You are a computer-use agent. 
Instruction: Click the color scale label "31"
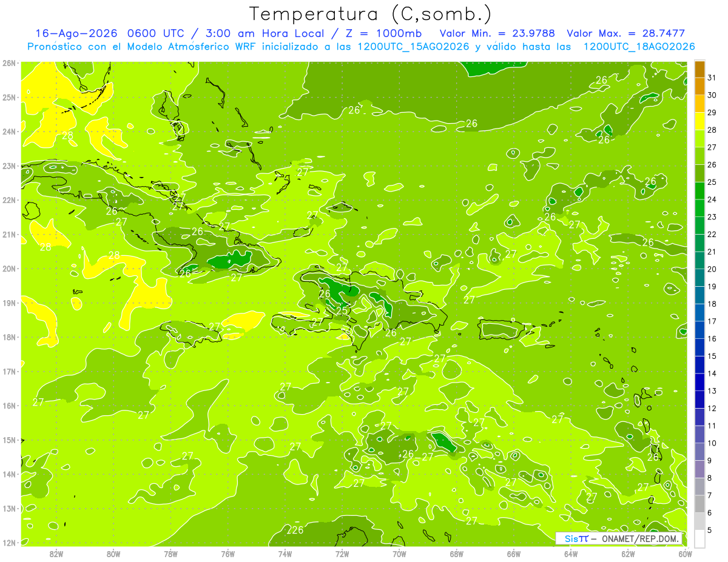(x=712, y=78)
